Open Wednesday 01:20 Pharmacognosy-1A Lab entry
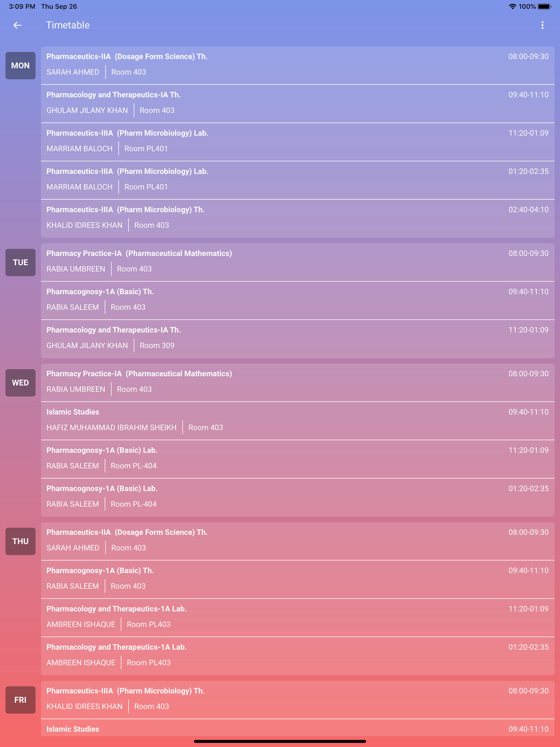 click(297, 497)
